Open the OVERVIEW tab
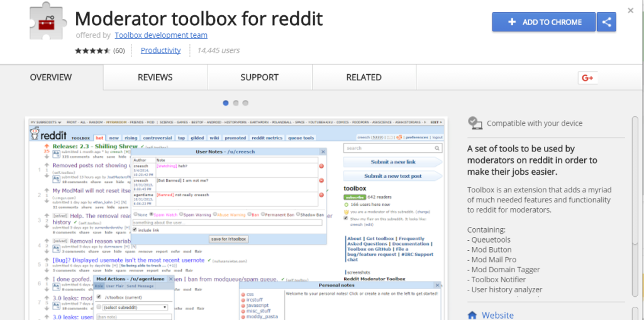 51,77
